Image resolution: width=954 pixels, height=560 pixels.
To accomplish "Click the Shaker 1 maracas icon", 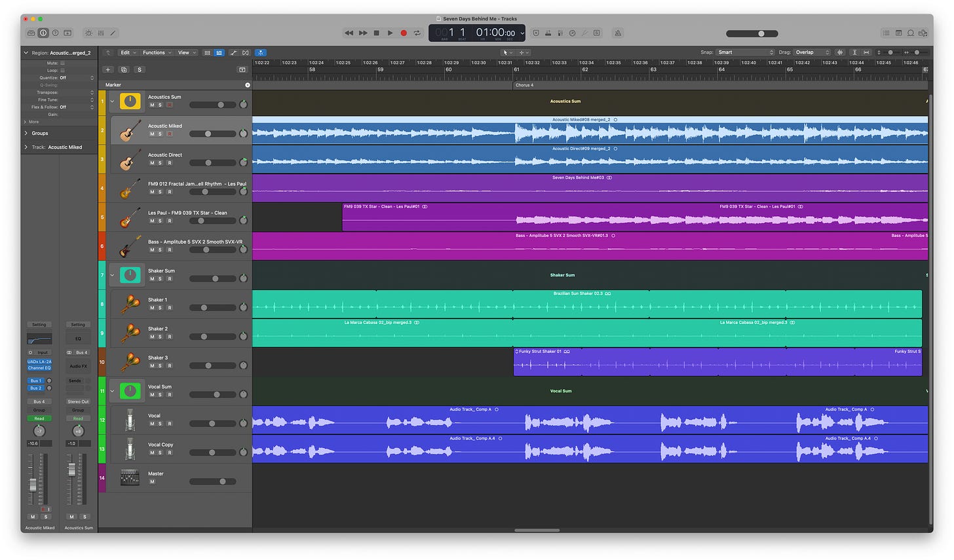I will coord(130,304).
